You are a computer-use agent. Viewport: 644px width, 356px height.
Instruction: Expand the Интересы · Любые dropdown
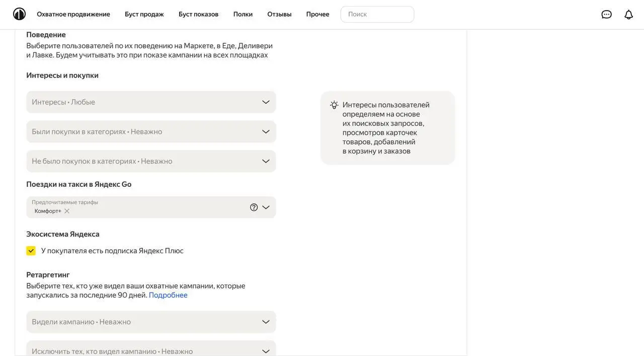click(151, 102)
